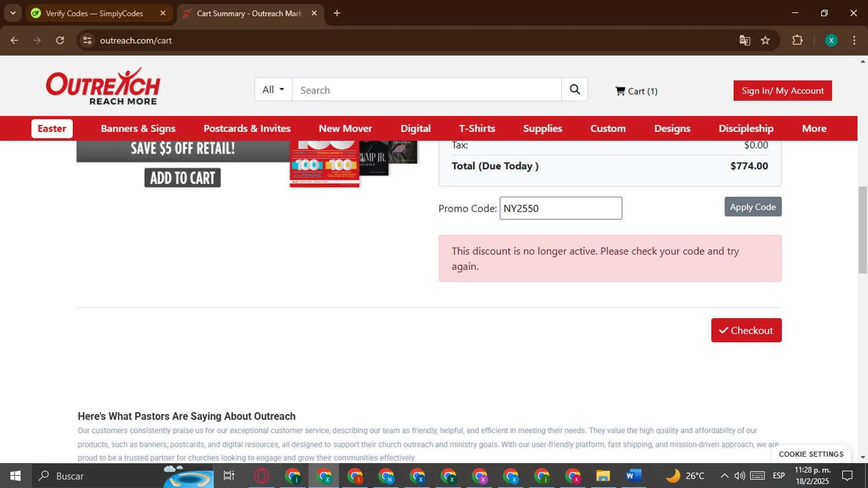Launch Opera from taskbar
This screenshot has height=488, width=868.
(262, 476)
